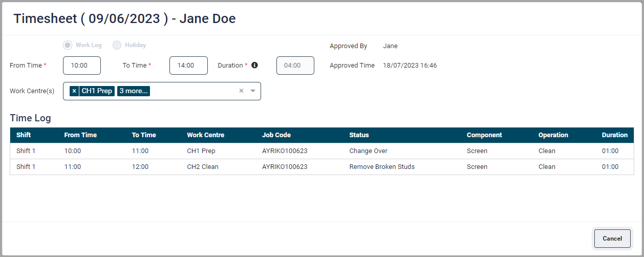Expand the "3 more..." work centres tag
Image resolution: width=644 pixels, height=257 pixels.
coord(133,91)
